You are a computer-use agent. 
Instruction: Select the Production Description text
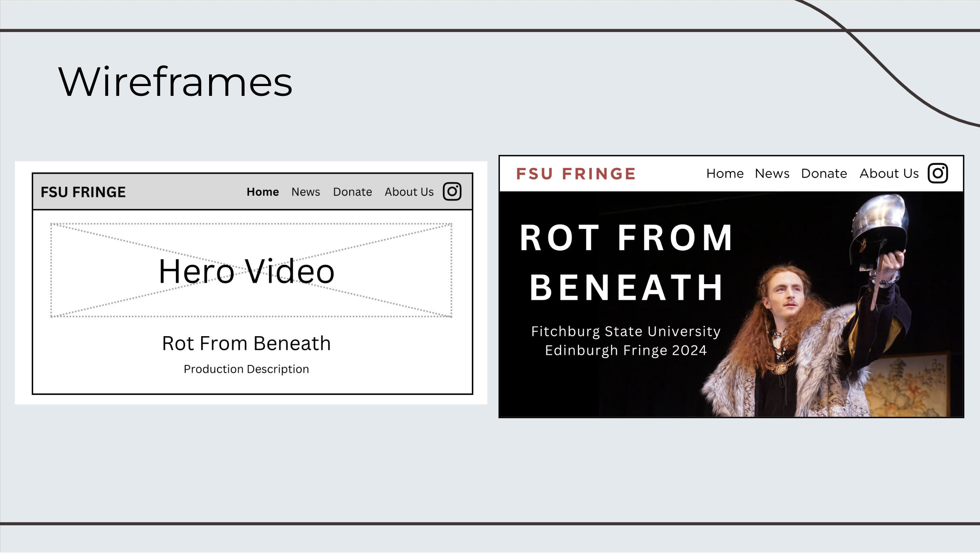click(x=247, y=369)
